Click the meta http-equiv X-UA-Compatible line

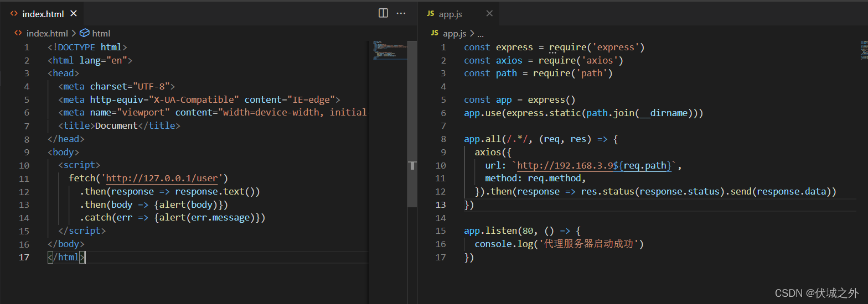pyautogui.click(x=199, y=99)
